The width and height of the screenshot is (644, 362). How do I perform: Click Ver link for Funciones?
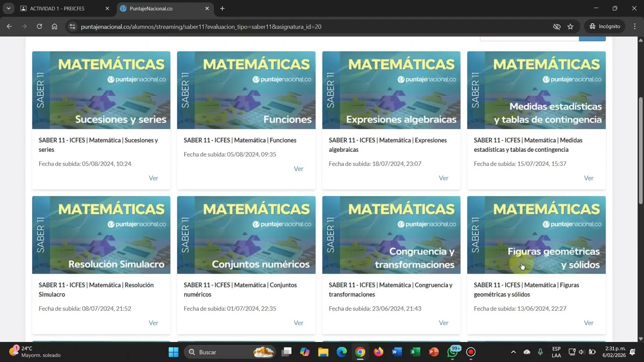pos(298,168)
